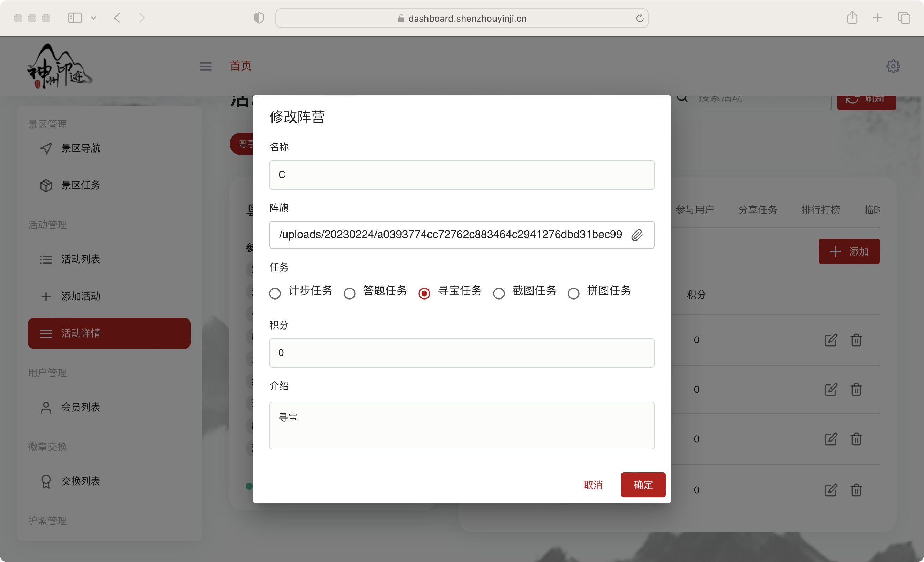Go to 会员列表 in the sidebar
This screenshot has height=562, width=924.
click(x=81, y=407)
